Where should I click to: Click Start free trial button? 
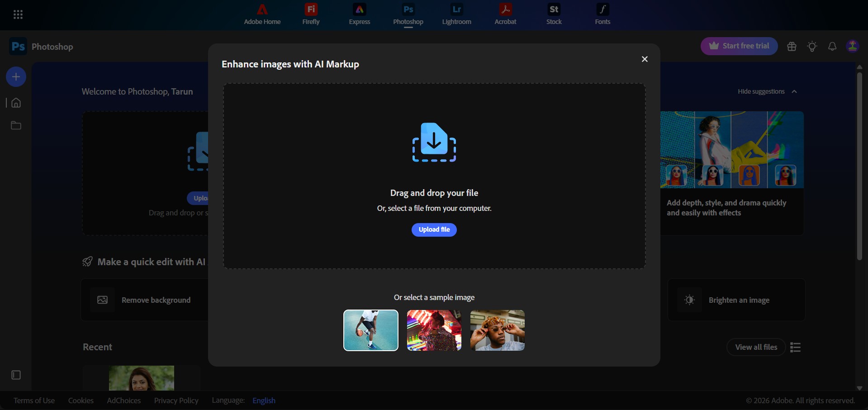tap(739, 46)
